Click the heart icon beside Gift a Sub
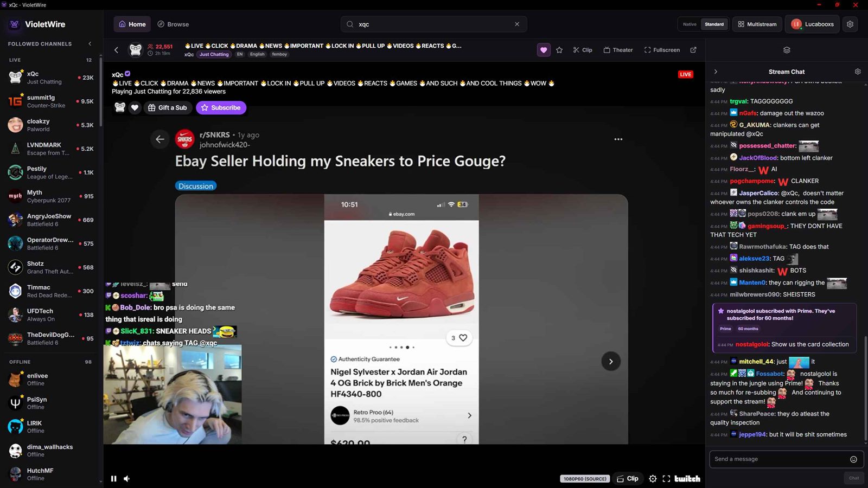 click(135, 107)
